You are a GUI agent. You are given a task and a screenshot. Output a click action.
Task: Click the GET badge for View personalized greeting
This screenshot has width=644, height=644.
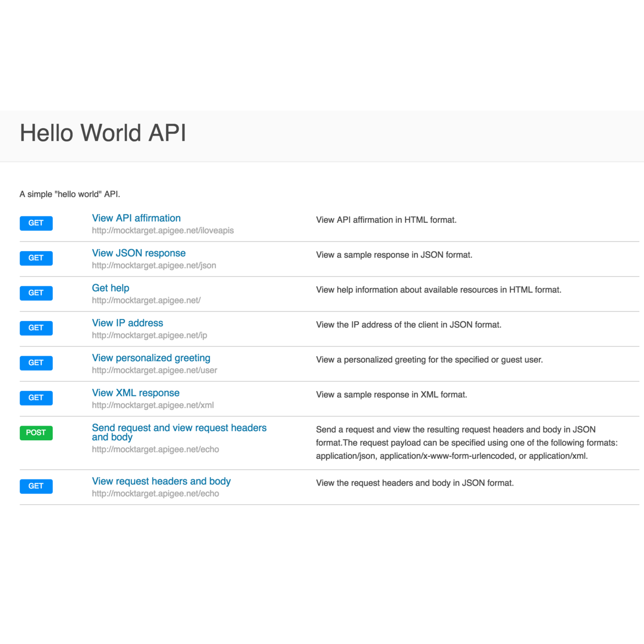pos(36,363)
